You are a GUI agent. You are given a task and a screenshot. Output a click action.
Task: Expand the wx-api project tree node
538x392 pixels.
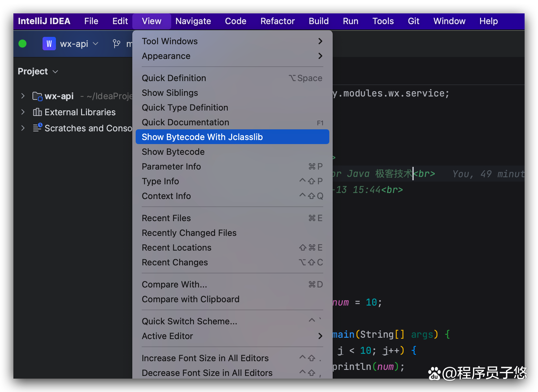[23, 96]
